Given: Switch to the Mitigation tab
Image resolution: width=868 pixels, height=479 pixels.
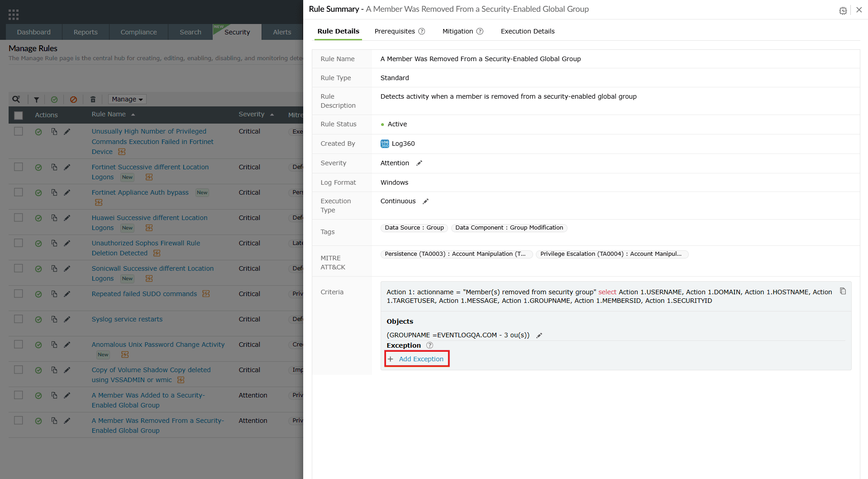Looking at the screenshot, I should point(458,31).
